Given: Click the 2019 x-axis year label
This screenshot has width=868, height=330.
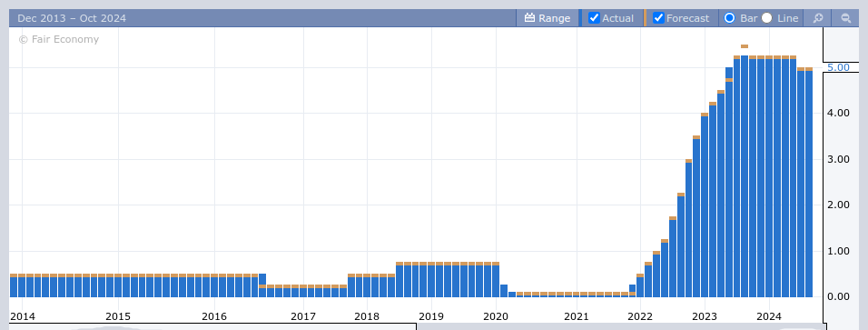Looking at the screenshot, I should coord(431,316).
